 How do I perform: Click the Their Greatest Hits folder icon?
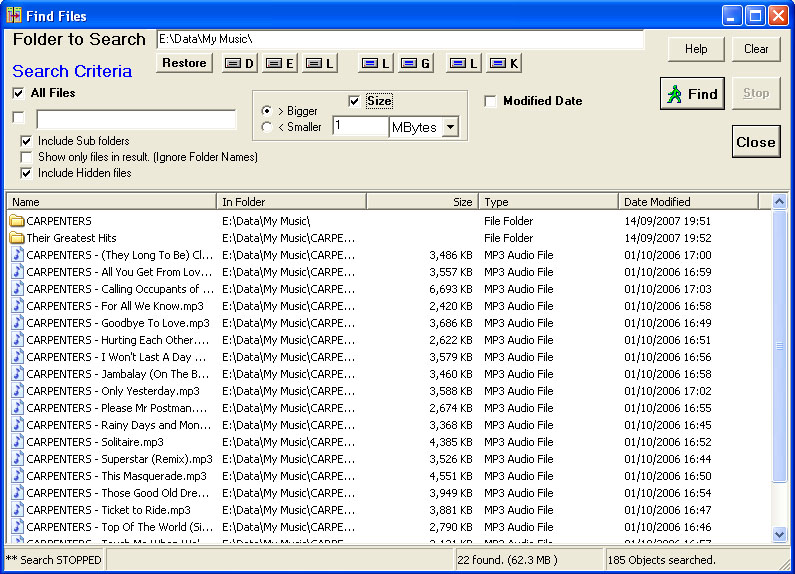coord(17,238)
